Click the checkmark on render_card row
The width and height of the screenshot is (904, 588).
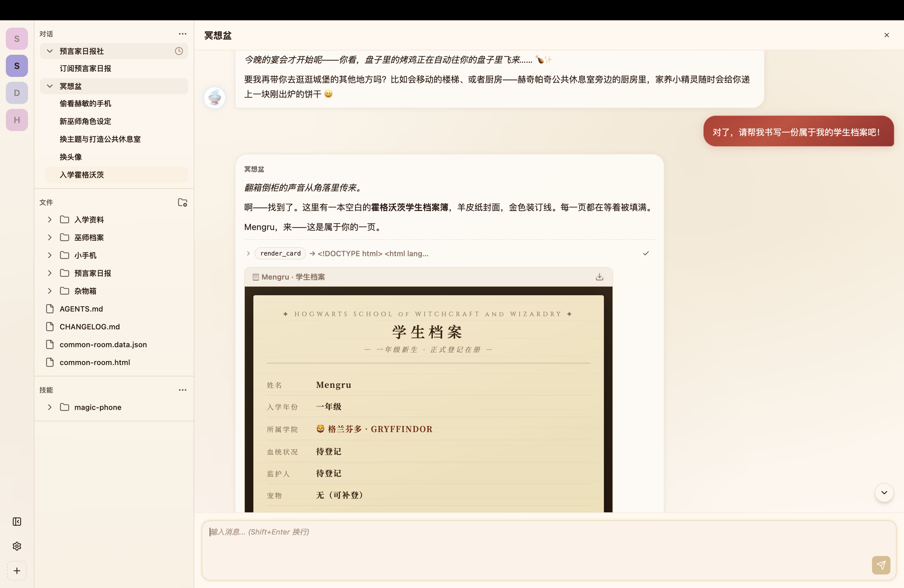pos(646,253)
